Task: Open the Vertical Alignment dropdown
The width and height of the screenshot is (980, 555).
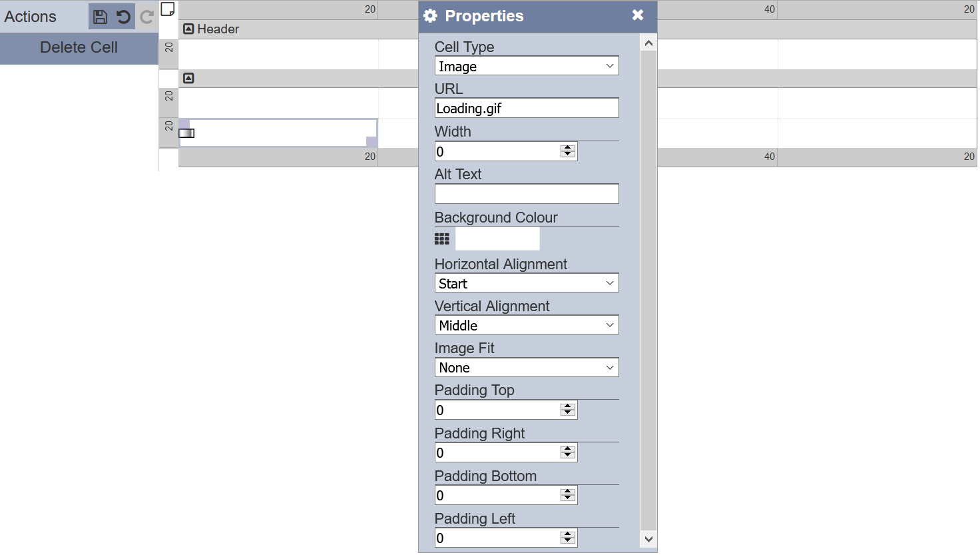Action: click(x=526, y=325)
